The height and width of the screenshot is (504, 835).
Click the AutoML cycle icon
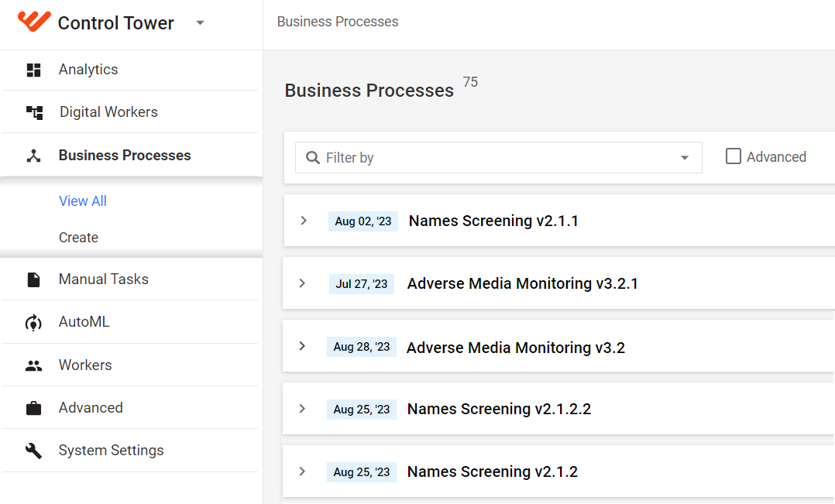(33, 323)
